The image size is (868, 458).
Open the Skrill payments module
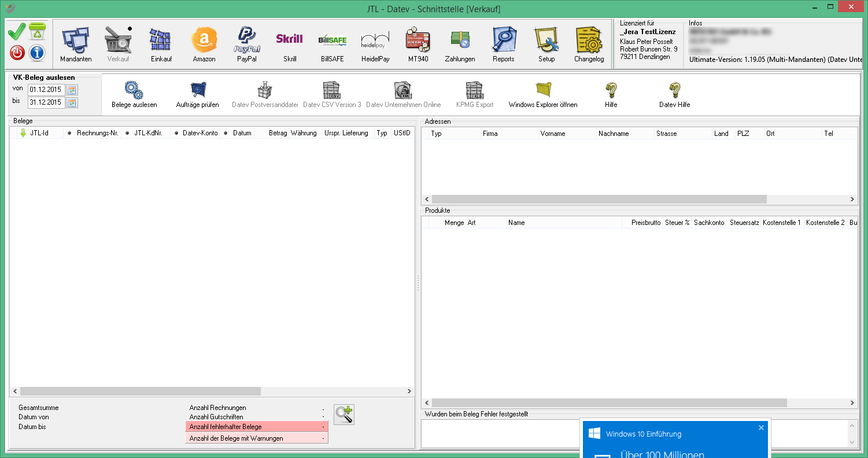(290, 45)
